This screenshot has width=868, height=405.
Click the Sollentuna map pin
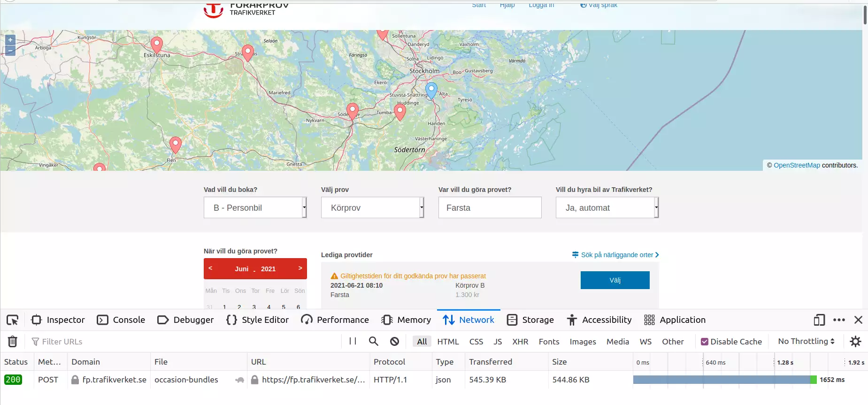[383, 35]
